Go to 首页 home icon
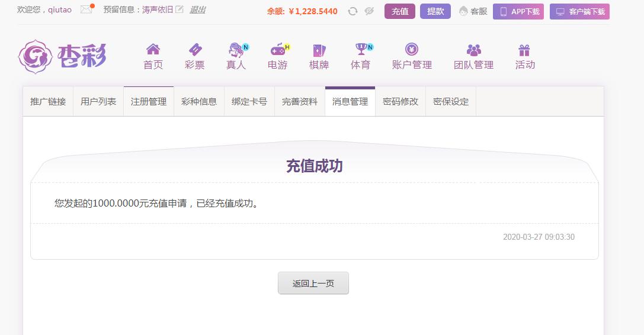This screenshot has width=644, height=335. pyautogui.click(x=153, y=50)
